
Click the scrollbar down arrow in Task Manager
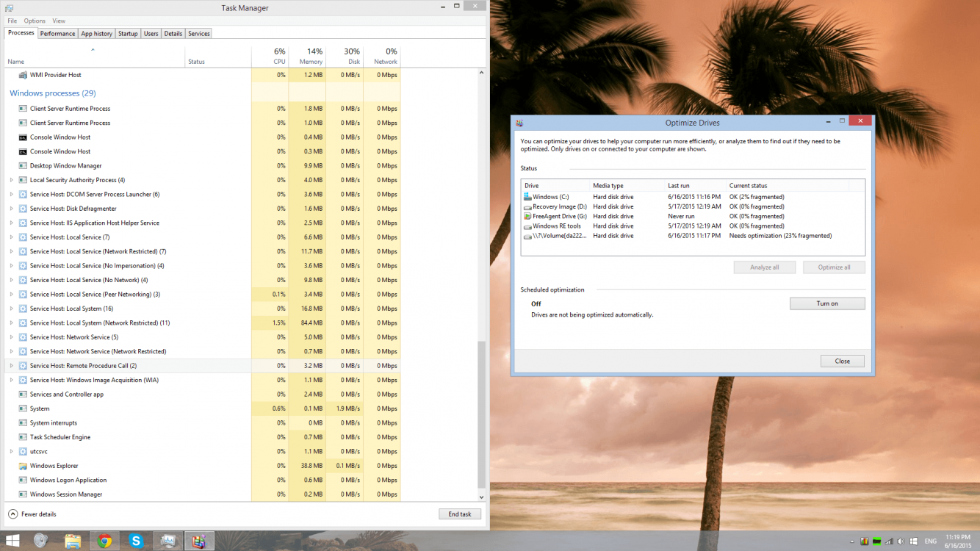point(482,497)
